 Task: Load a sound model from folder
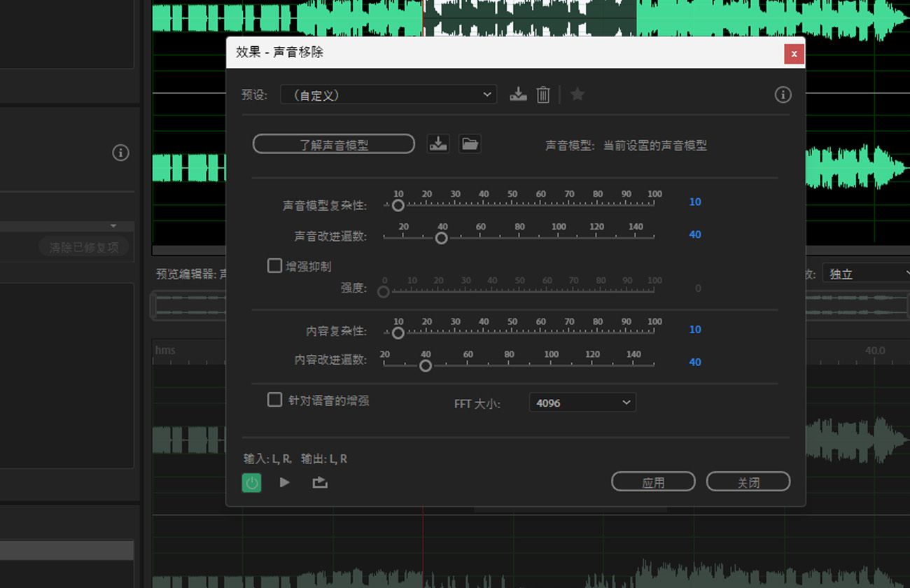coord(469,143)
